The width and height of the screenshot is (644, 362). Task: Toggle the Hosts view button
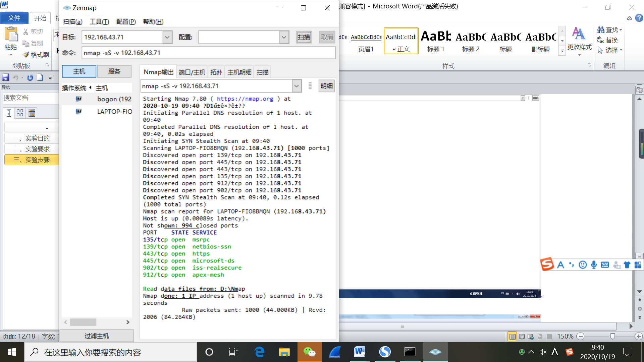tap(79, 71)
